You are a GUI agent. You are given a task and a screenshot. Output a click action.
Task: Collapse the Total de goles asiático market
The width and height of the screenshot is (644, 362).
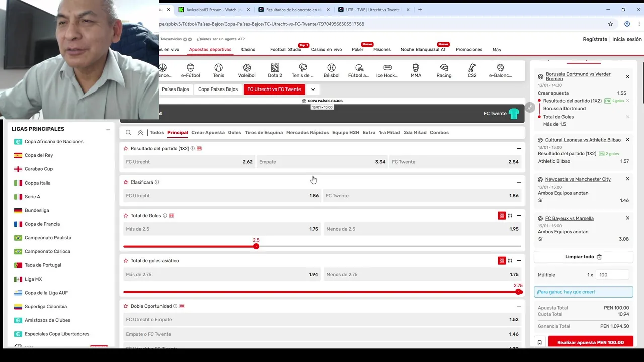point(519,261)
